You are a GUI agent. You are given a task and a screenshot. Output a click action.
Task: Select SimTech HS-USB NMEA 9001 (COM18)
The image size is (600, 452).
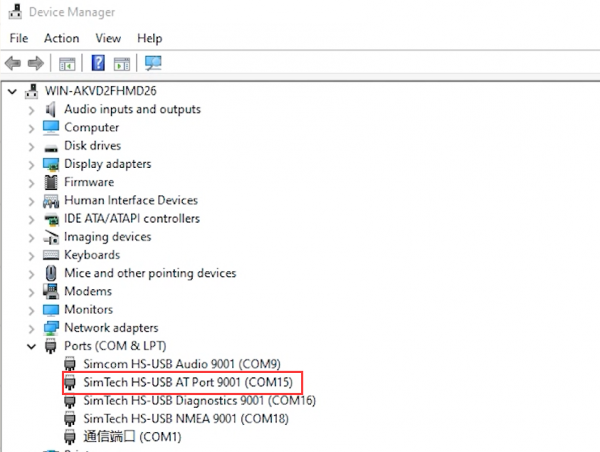coord(186,419)
